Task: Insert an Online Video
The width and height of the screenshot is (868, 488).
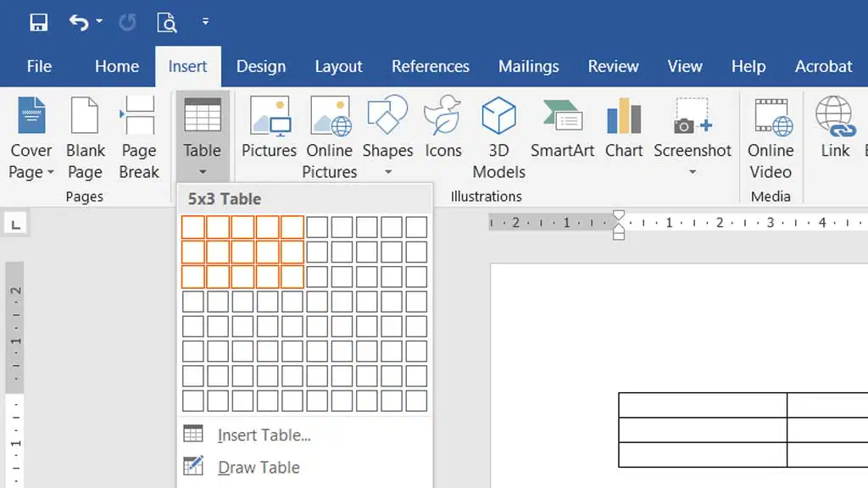Action: point(771,138)
